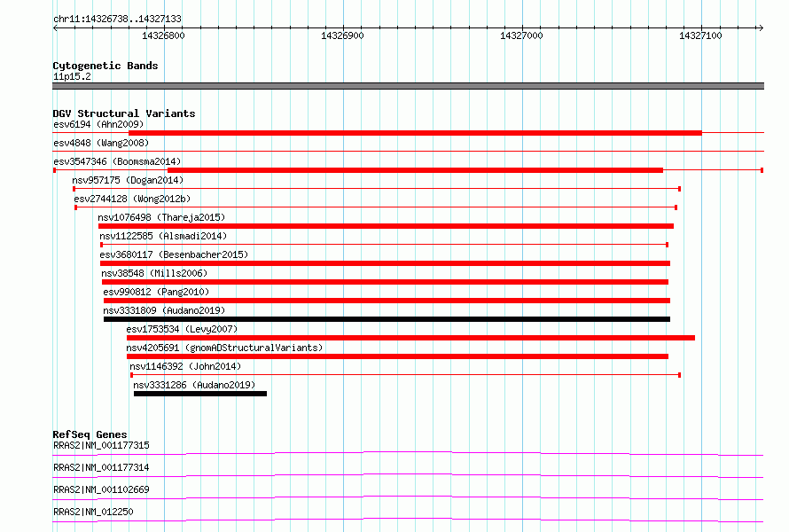Image resolution: width=789 pixels, height=532 pixels.
Task: Select the thin esv4848 variant line
Action: 408,151
